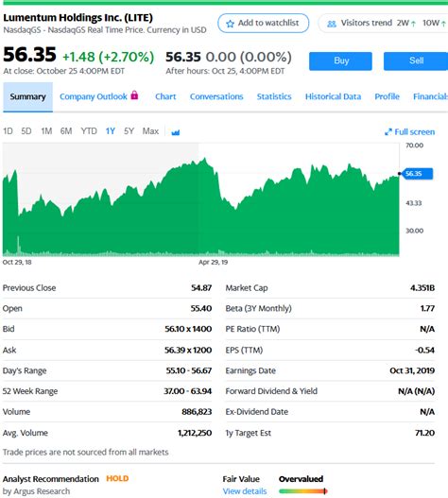Screen dimensions: 448x498
Task: Add Lumentum to the watchlist
Action: click(x=263, y=24)
